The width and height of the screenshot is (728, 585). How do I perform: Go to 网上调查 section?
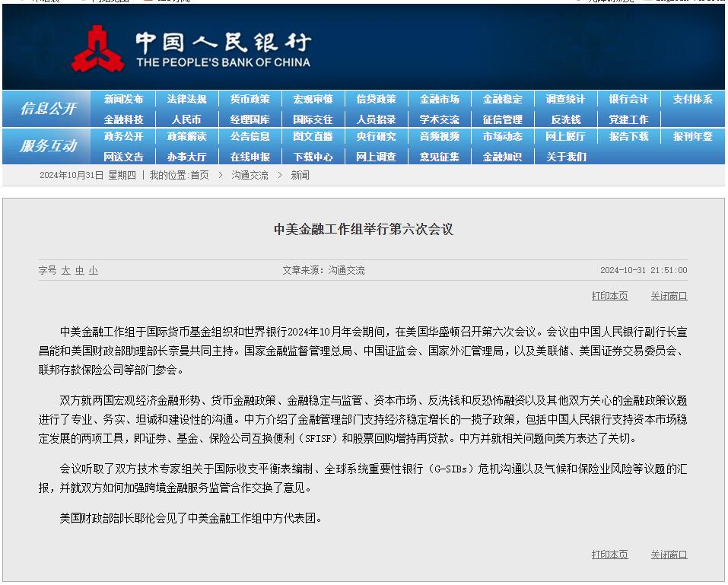376,157
